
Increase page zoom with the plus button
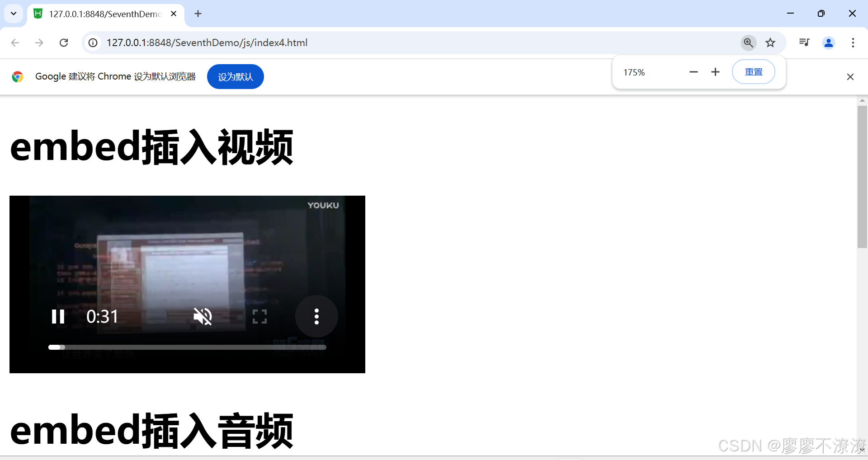[x=715, y=72]
